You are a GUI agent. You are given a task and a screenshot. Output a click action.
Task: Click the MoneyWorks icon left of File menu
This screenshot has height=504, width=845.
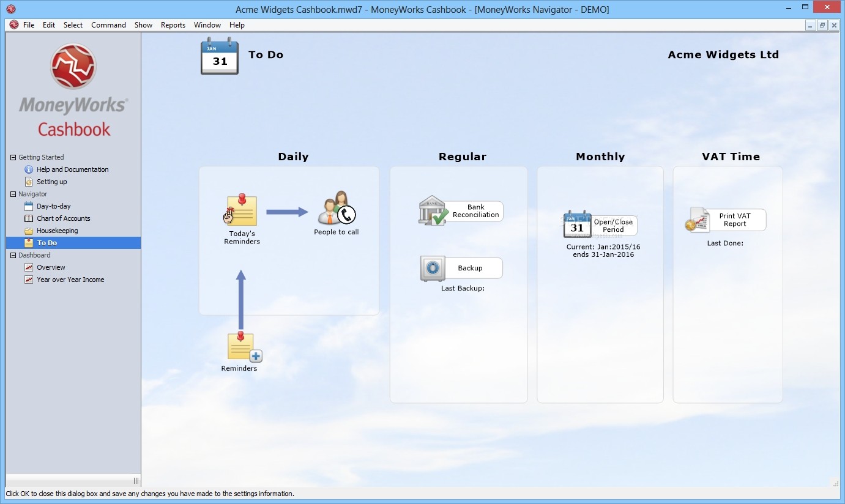[14, 25]
